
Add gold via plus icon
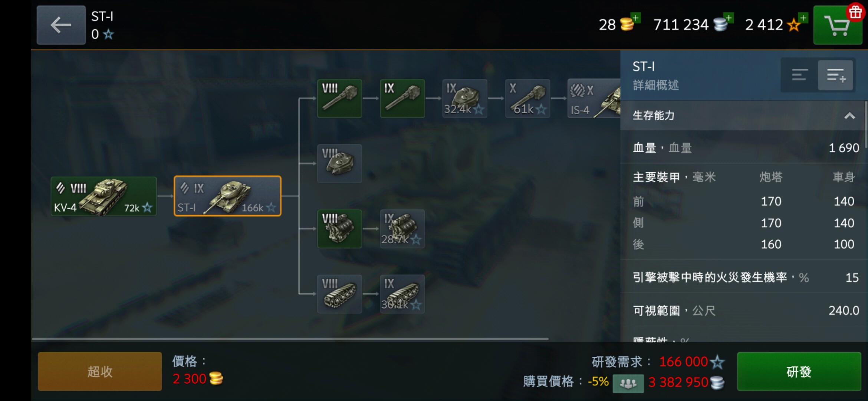(636, 17)
